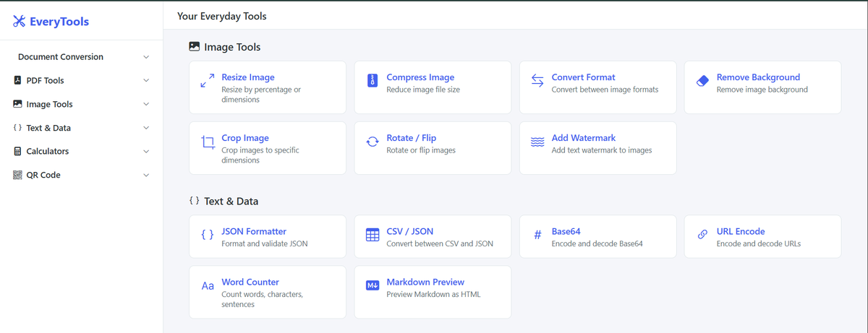Viewport: 868px width, 333px height.
Task: Click 'Reduce image file size' description
Action: pyautogui.click(x=423, y=90)
